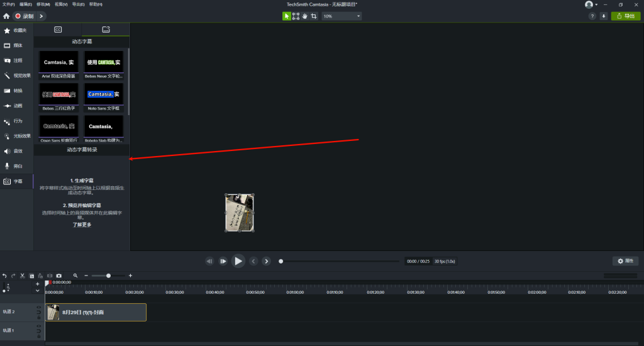This screenshot has height=346, width=644.
Task: Split clip using split icon
Action: pos(50,276)
